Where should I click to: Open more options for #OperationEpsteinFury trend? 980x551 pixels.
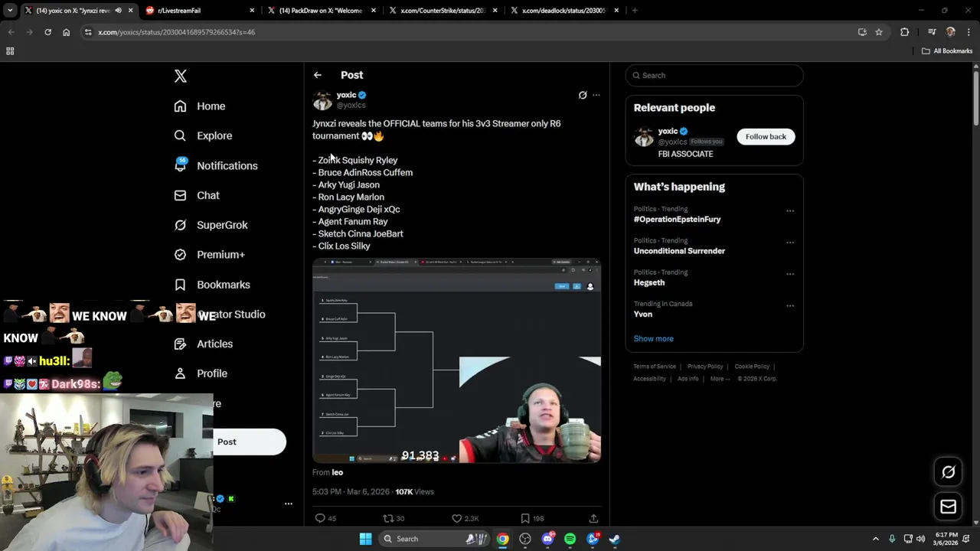pos(790,211)
